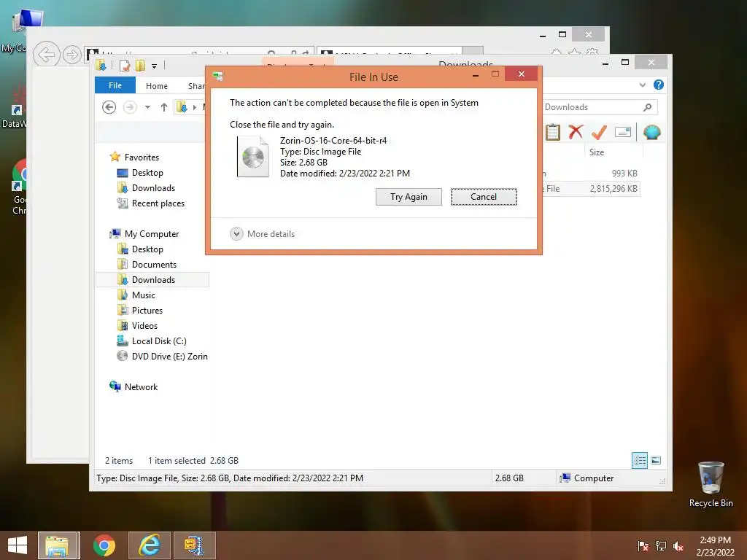Click the blue shell toolbar icon
Screen dimensions: 747x560
pos(651,132)
